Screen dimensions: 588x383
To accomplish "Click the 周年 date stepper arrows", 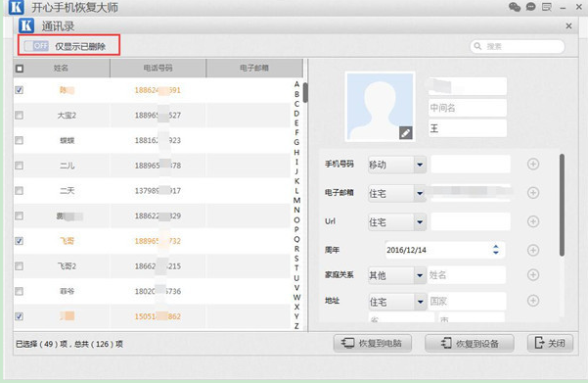I will (x=496, y=250).
